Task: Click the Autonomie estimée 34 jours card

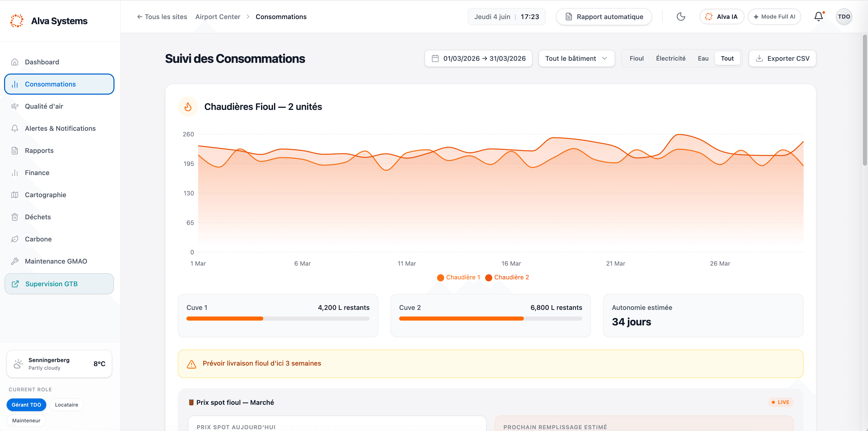Action: pos(703,316)
